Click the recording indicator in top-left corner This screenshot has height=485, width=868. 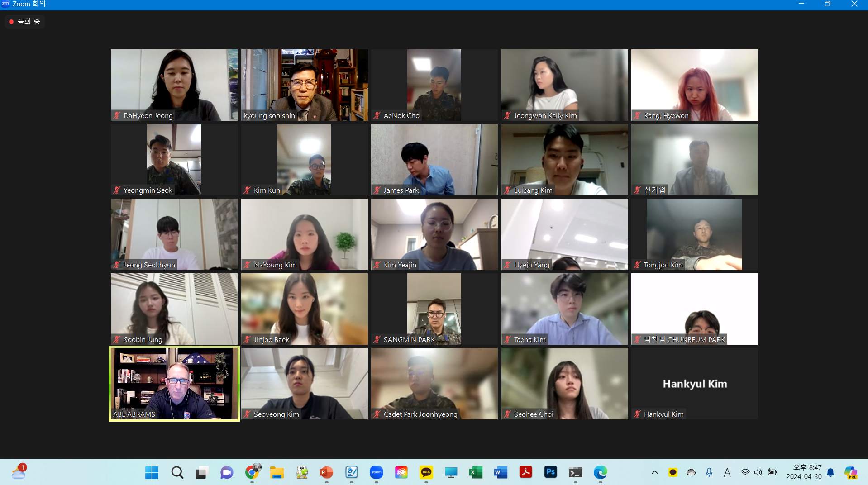pos(25,21)
